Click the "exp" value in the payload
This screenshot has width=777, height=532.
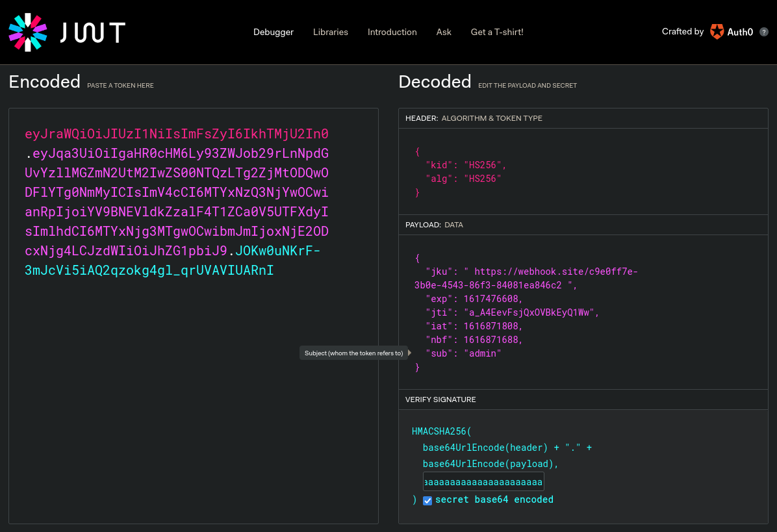[492, 299]
